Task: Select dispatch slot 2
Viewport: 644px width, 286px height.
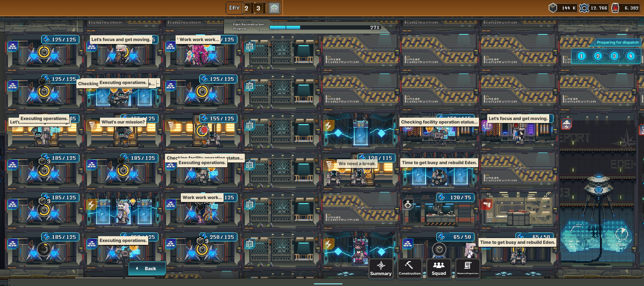Action: click(x=598, y=56)
